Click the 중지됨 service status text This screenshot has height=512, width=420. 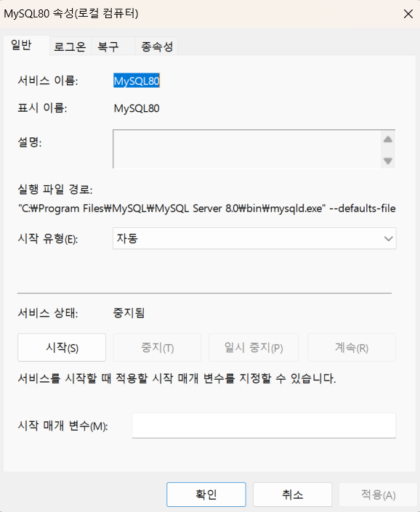pyautogui.click(x=129, y=313)
